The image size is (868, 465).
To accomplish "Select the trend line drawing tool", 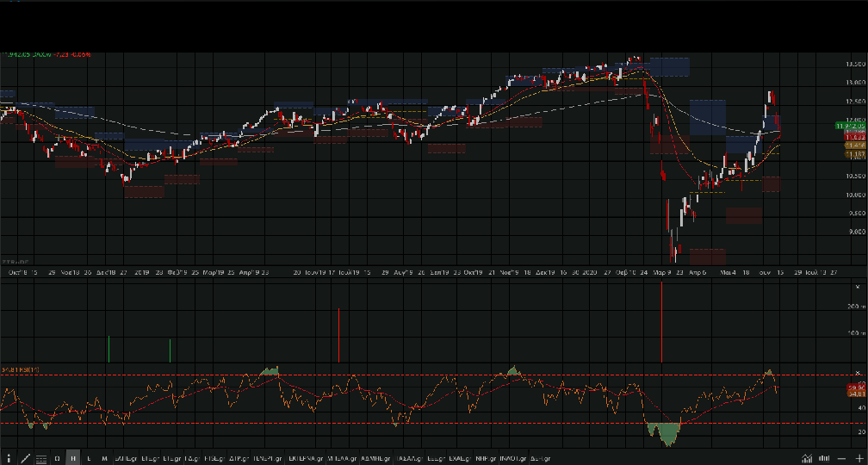I will pyautogui.click(x=25, y=458).
